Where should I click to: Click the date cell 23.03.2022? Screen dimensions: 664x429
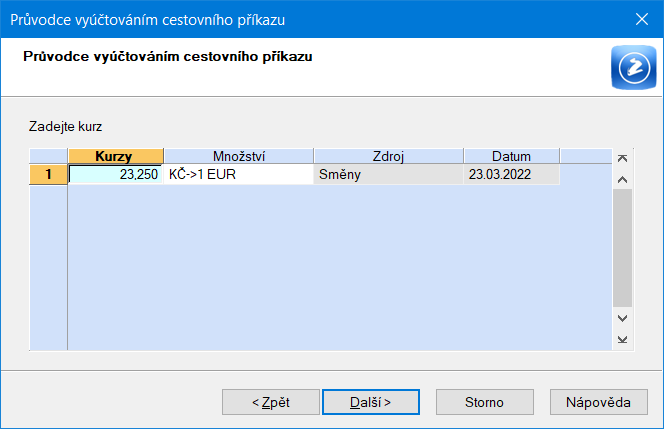512,174
